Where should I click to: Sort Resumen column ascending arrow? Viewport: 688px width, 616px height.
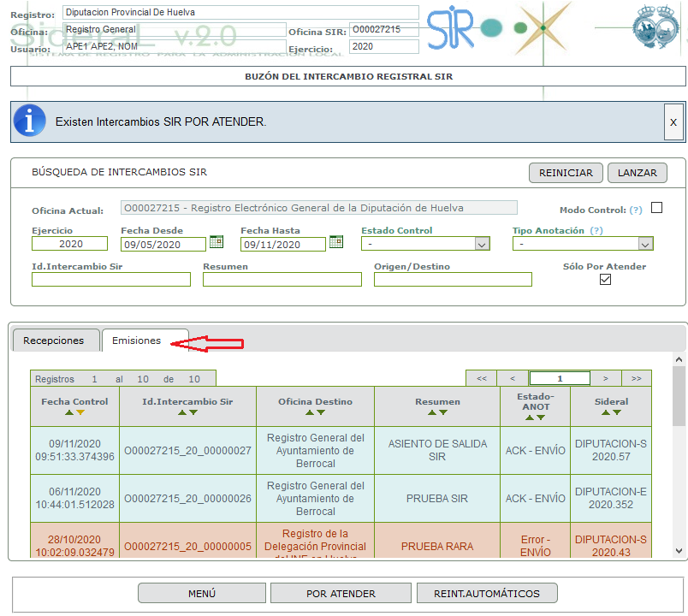pos(432,412)
